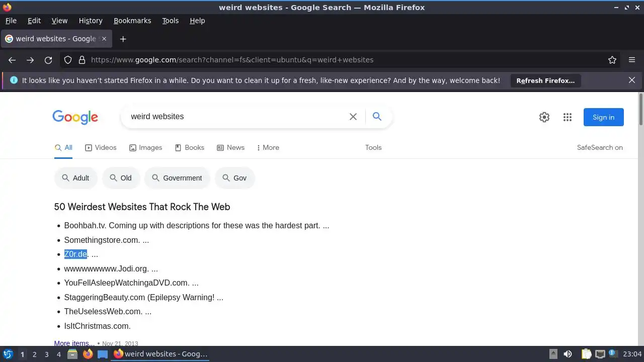Open the volume control in tray
The height and width of the screenshot is (362, 644).
click(x=568, y=354)
